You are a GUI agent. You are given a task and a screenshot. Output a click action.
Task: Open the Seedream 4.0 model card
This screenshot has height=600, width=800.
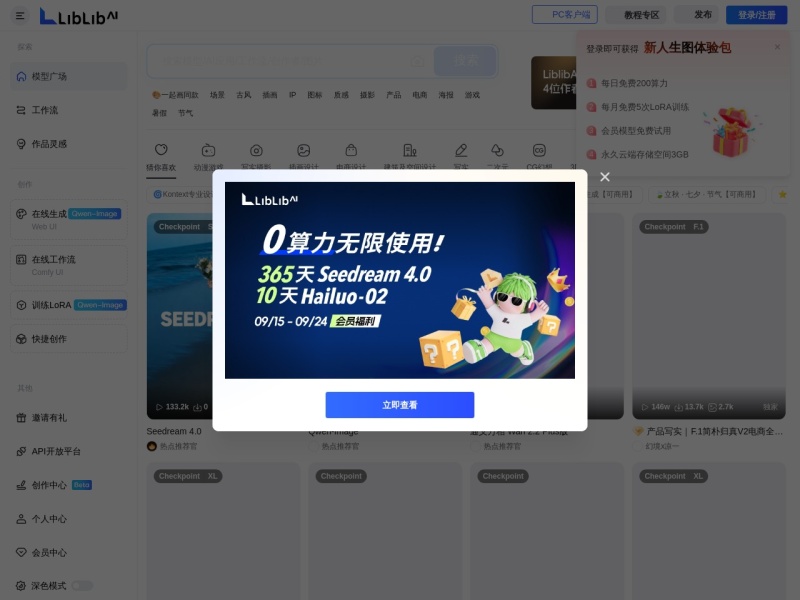click(180, 332)
